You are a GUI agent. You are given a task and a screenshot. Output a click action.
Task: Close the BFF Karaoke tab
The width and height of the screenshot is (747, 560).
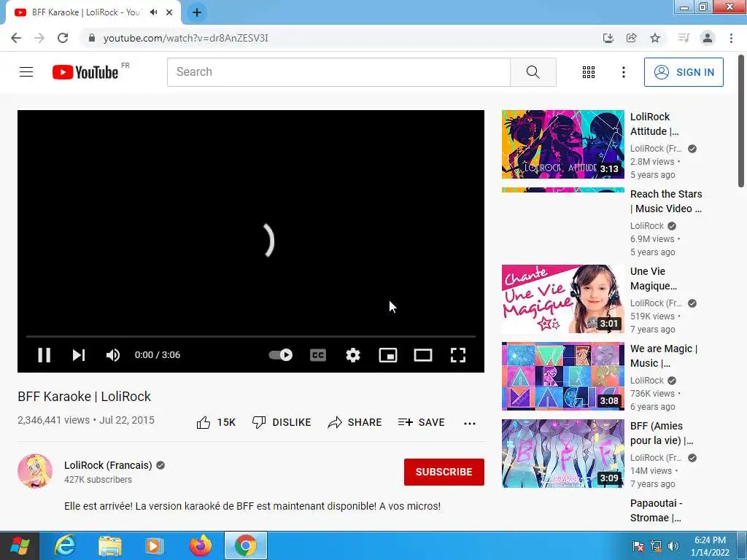click(169, 12)
